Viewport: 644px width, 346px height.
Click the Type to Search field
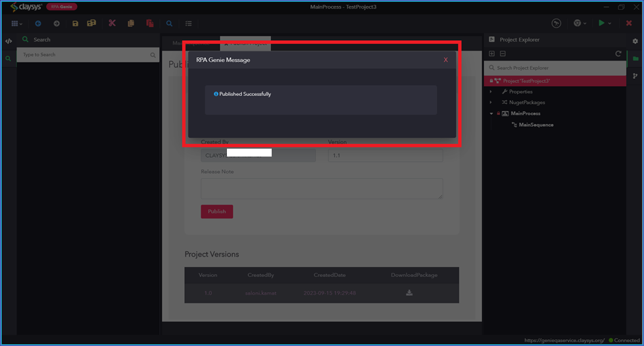tap(84, 55)
